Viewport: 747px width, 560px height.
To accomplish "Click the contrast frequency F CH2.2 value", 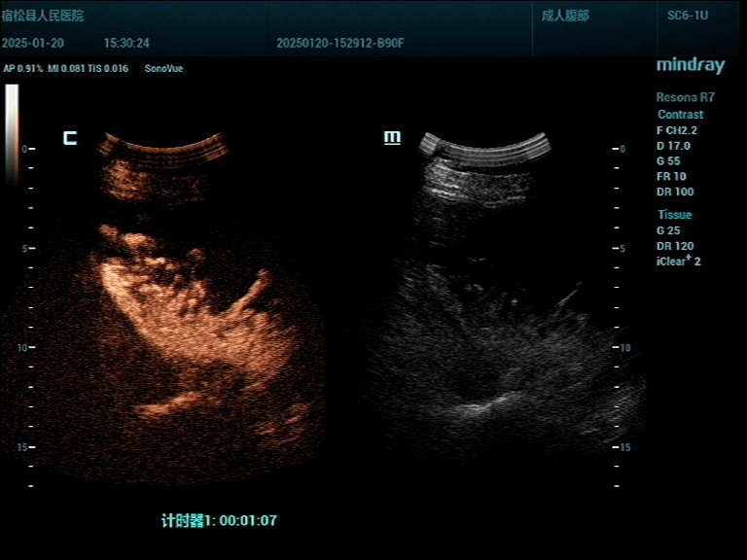I will pyautogui.click(x=677, y=130).
